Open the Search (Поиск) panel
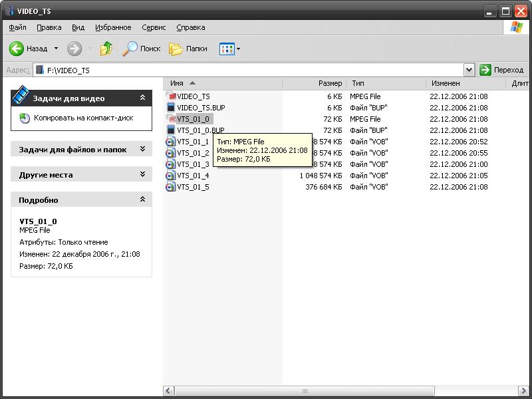The height and width of the screenshot is (399, 532). point(141,49)
